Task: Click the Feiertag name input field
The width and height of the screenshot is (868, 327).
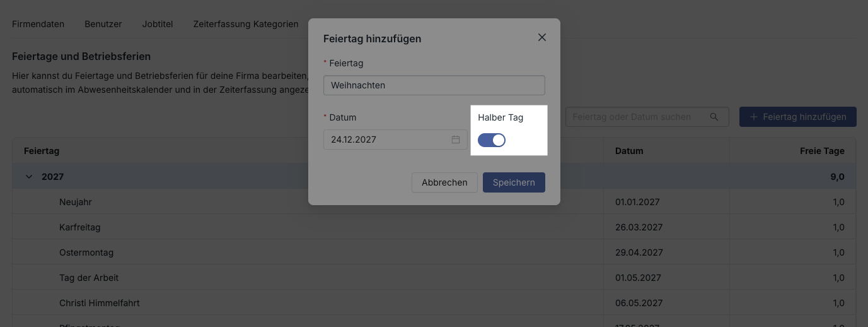Action: coord(434,85)
